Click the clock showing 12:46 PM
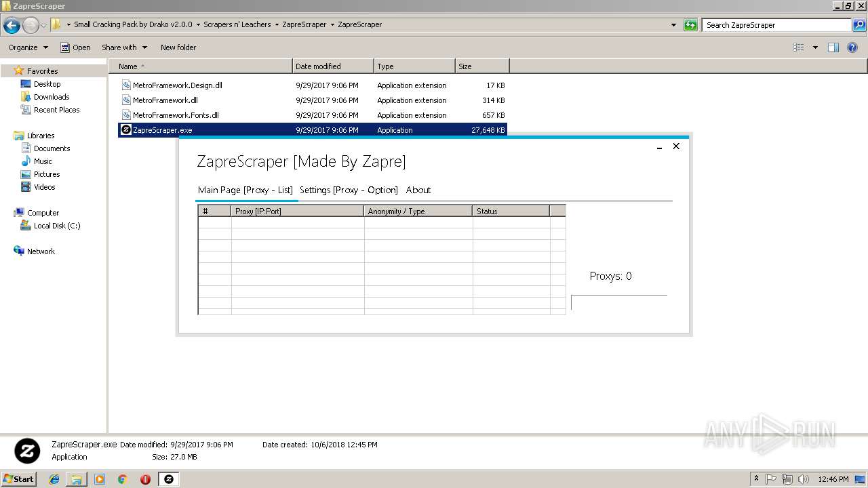 [833, 479]
